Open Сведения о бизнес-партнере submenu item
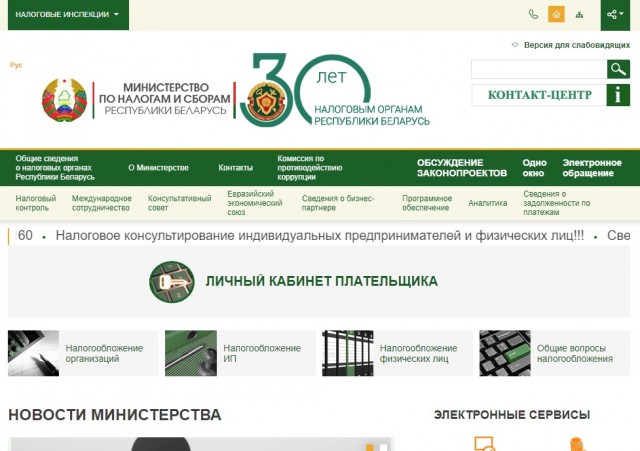This screenshot has height=451, width=640. click(338, 203)
